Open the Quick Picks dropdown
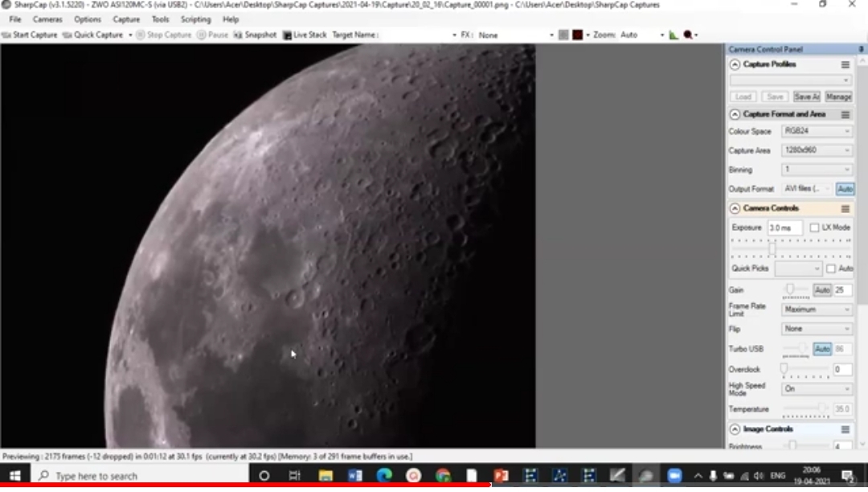Image resolution: width=868 pixels, height=492 pixels. point(798,269)
